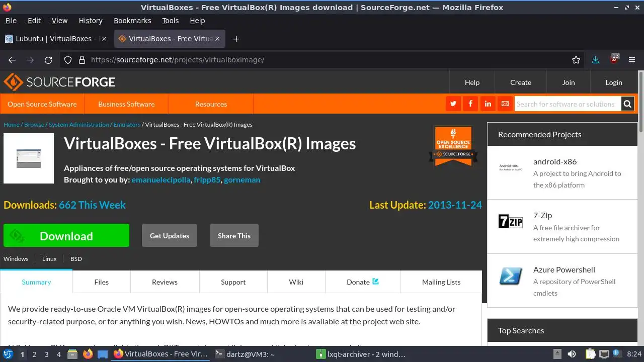644x362 pixels.
Task: Switch to the lxqt-archiver taskbar entry
Action: click(364, 354)
